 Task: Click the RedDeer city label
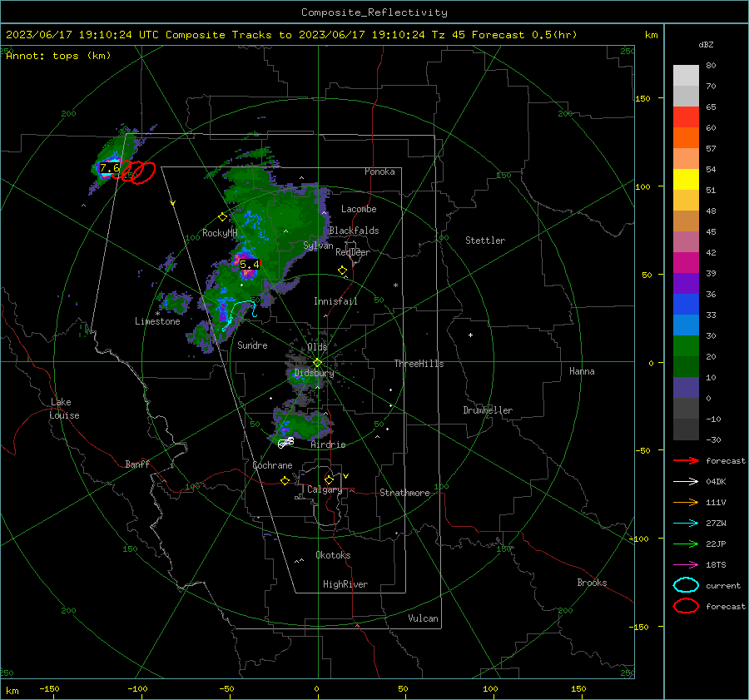click(353, 252)
